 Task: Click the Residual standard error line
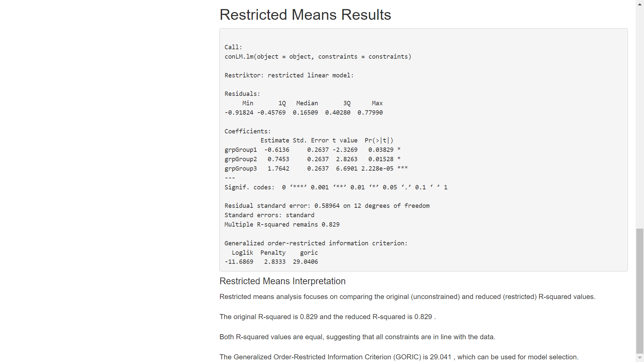point(327,206)
